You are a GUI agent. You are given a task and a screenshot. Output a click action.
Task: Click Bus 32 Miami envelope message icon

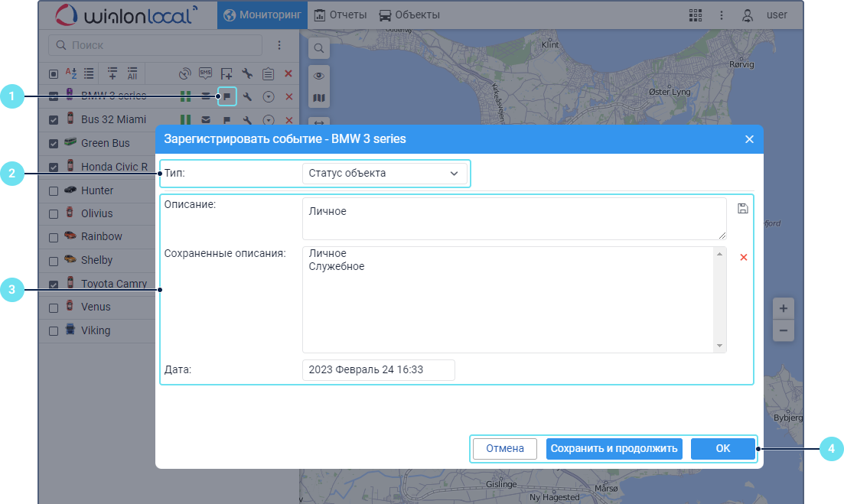(206, 119)
